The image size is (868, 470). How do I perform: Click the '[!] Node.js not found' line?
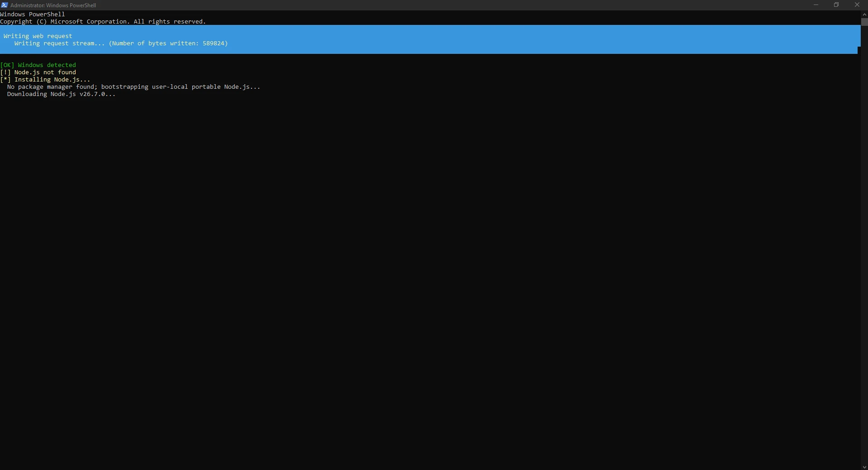tap(38, 72)
